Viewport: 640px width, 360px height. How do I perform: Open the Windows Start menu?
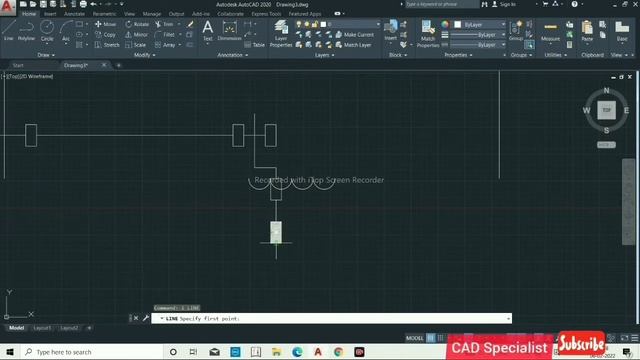(10, 352)
